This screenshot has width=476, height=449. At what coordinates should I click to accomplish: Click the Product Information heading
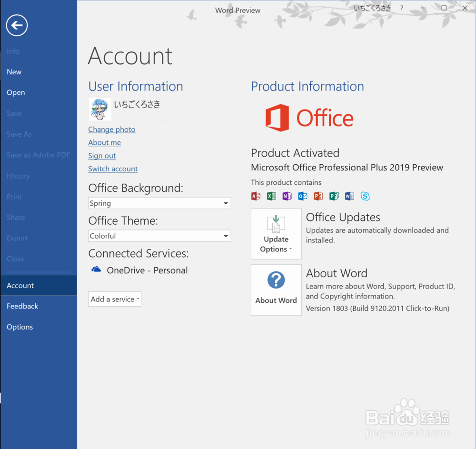point(307,87)
